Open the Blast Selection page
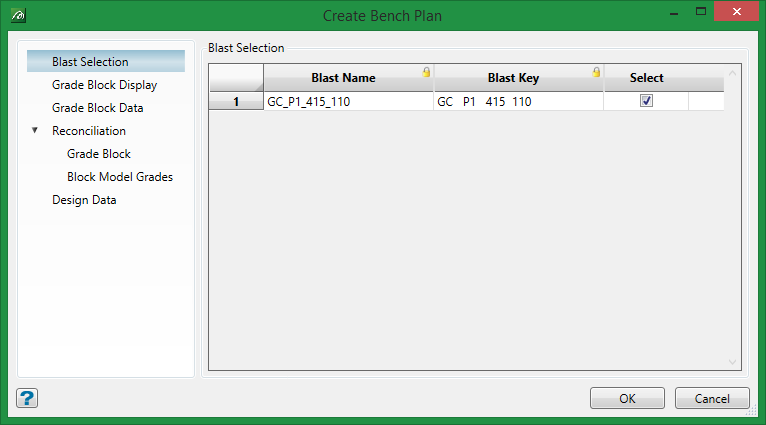 coord(90,62)
